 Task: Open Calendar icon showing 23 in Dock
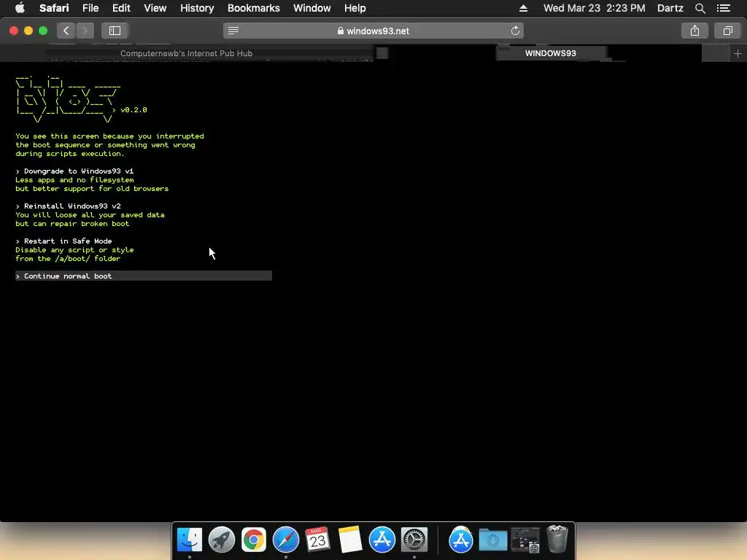click(x=318, y=540)
